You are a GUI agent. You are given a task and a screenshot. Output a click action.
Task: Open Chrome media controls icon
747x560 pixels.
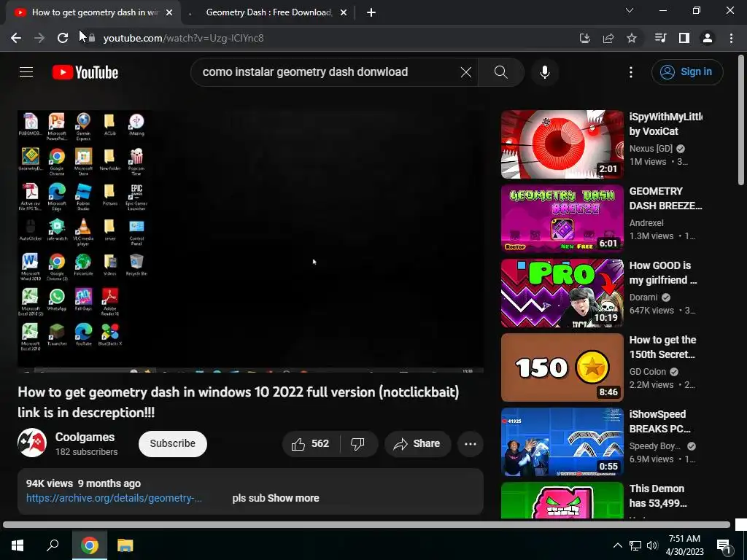click(661, 38)
